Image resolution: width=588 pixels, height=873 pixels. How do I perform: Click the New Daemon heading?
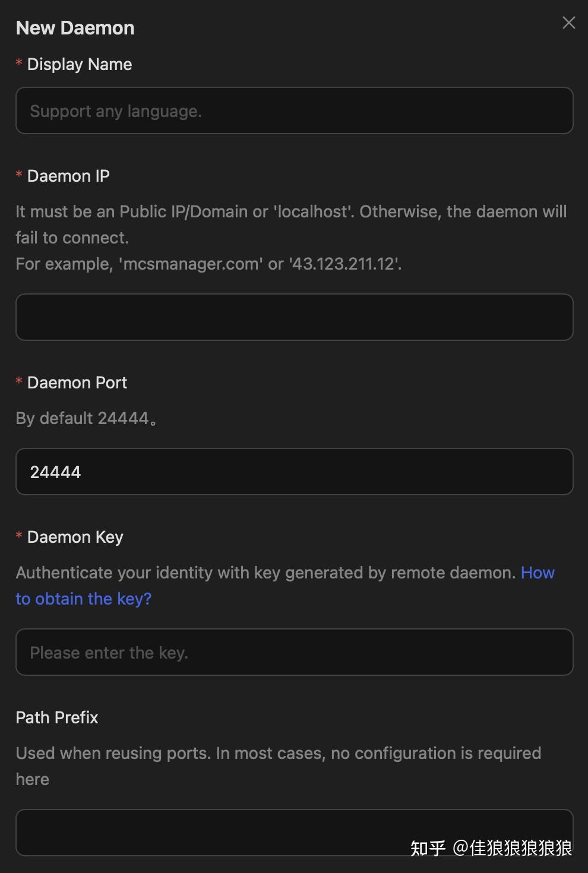pos(75,28)
